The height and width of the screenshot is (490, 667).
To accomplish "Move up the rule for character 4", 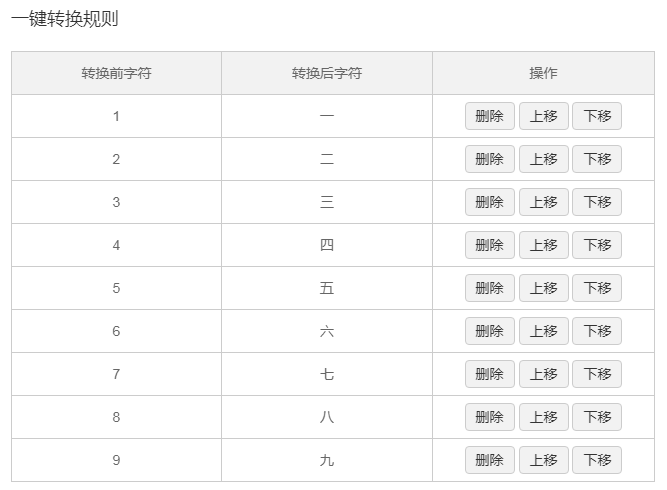I will 544,245.
